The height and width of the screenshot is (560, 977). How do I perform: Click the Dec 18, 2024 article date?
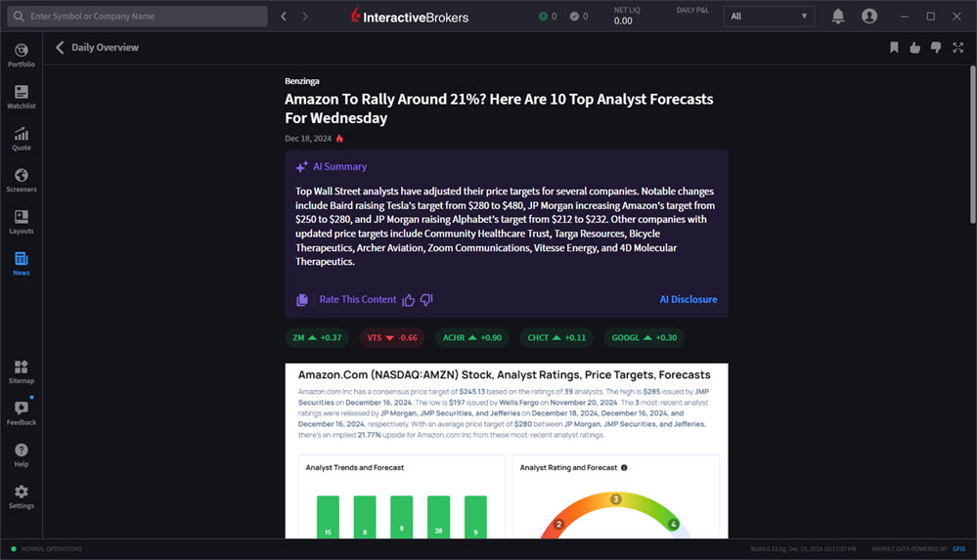click(x=308, y=138)
